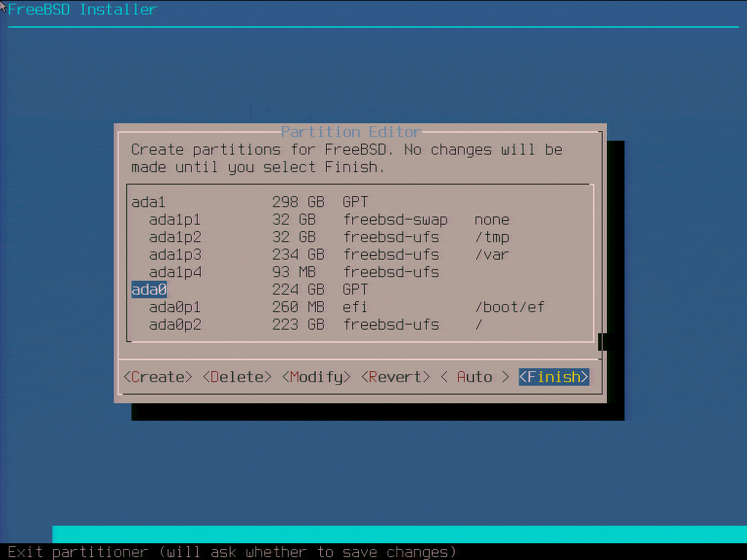Click the Exit partitioner help text
Screen dimensions: 747x560
(x=231, y=552)
